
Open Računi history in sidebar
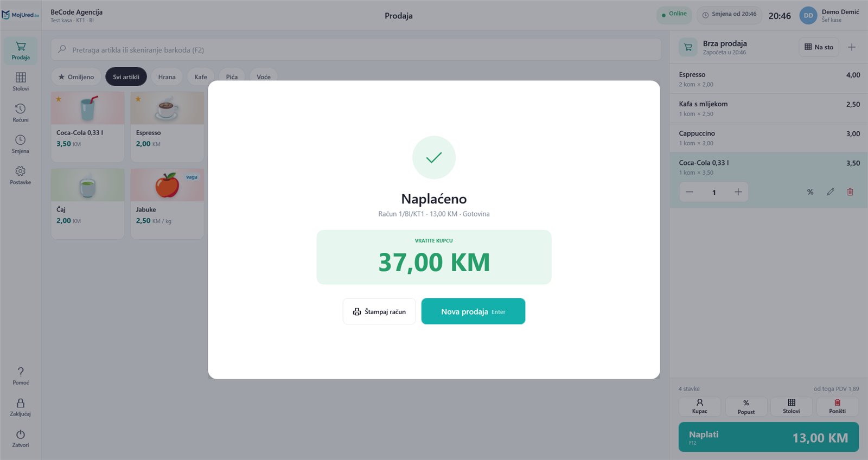(21, 113)
